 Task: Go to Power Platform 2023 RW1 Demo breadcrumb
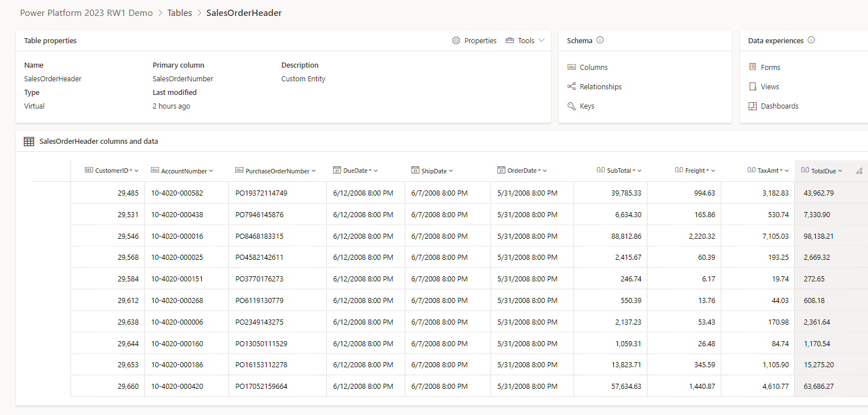tap(86, 13)
